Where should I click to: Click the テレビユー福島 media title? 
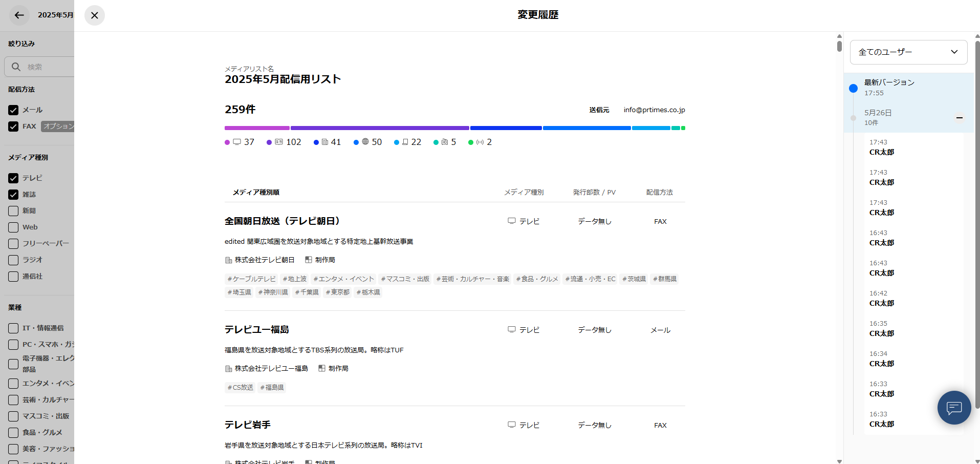point(257,330)
